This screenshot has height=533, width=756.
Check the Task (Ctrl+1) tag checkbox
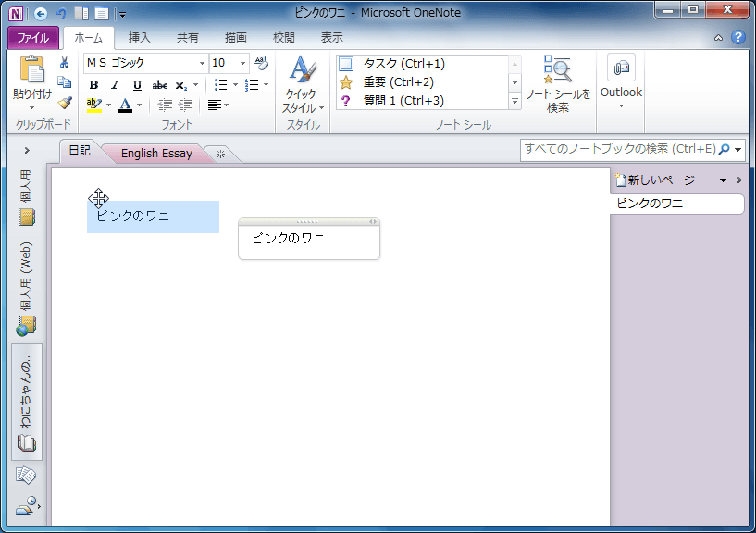(346, 63)
